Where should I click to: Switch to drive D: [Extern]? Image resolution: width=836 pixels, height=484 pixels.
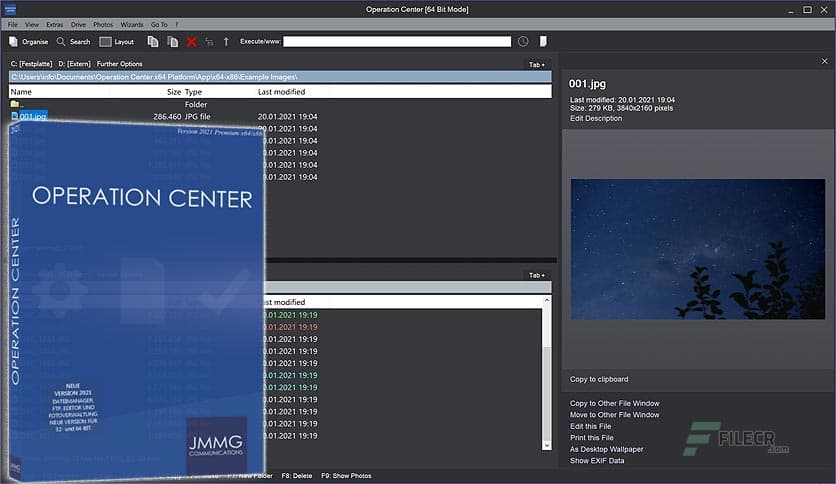point(75,64)
